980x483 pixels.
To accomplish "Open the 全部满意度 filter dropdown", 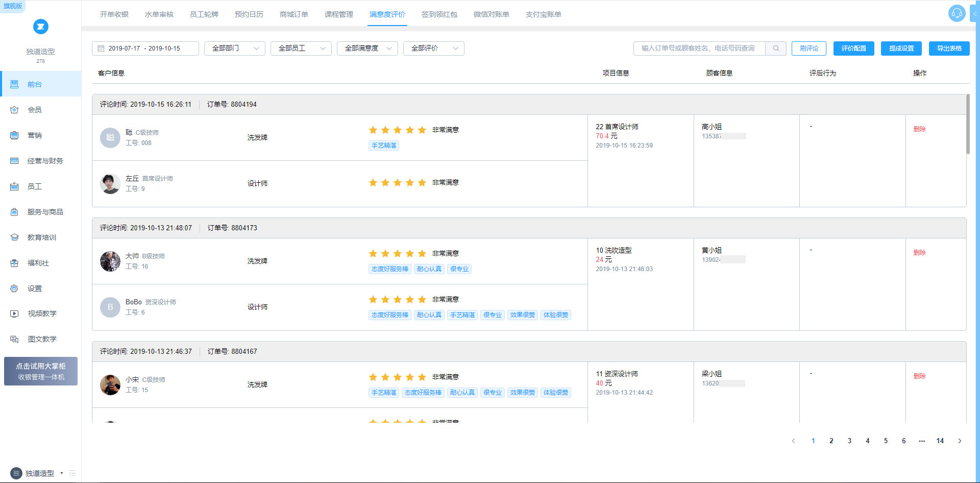I will point(367,49).
